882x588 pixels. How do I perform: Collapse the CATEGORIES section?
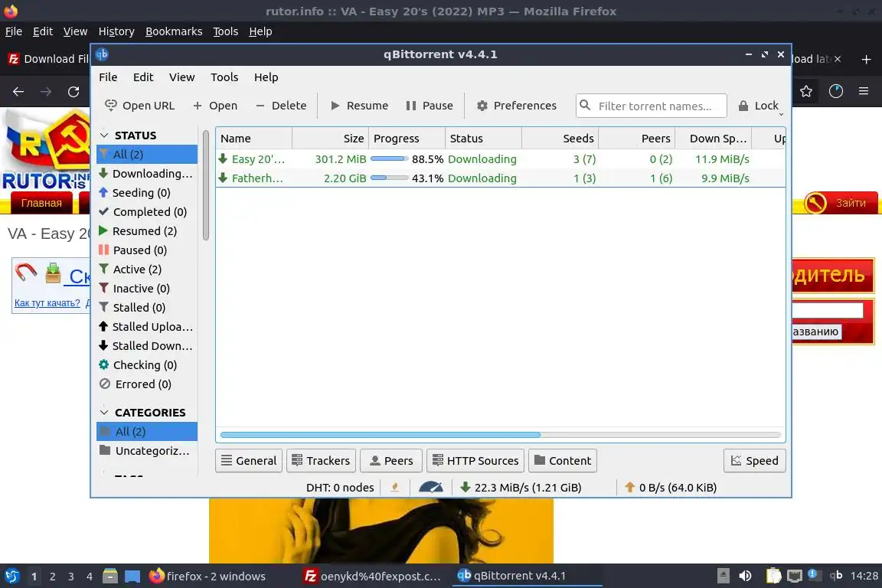pyautogui.click(x=104, y=413)
